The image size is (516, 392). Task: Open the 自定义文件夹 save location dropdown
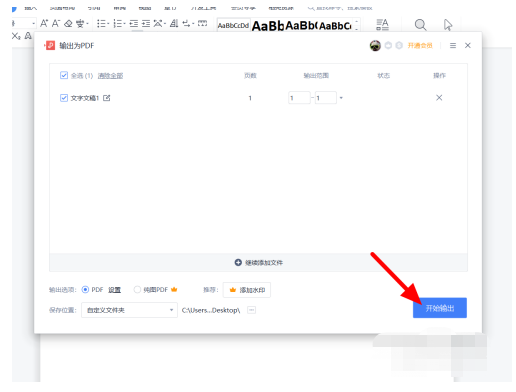pos(129,310)
